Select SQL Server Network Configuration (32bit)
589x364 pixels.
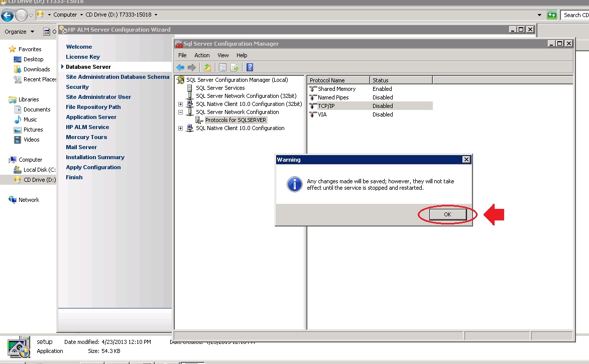click(x=246, y=96)
